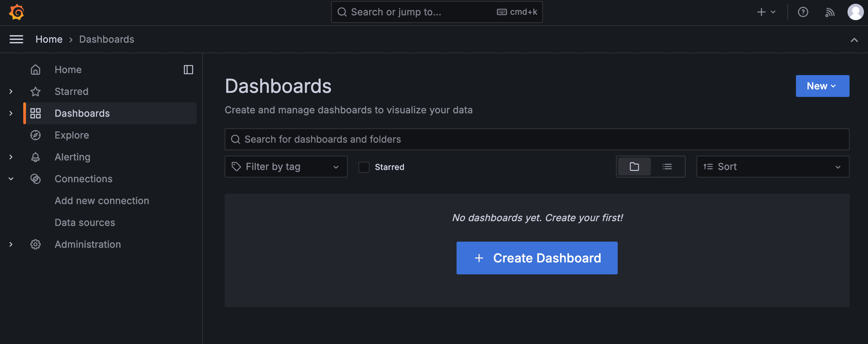Click the Create Dashboard button
868x344 pixels.
(x=537, y=258)
